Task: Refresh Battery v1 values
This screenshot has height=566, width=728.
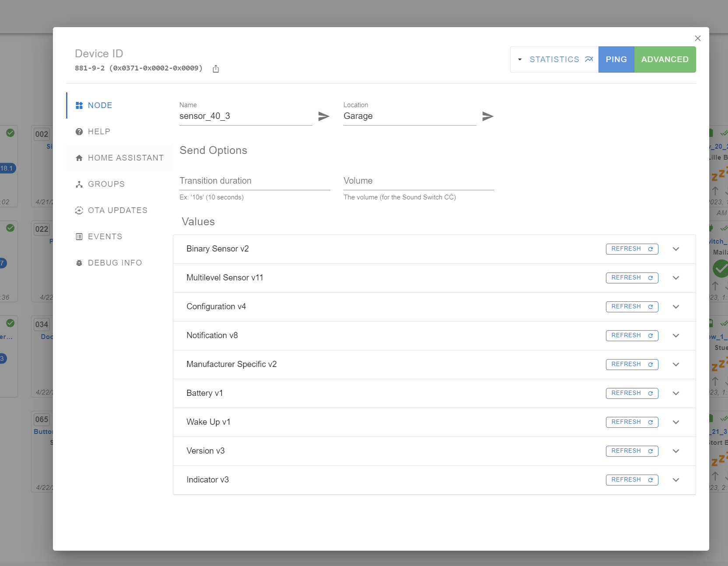Action: (632, 393)
